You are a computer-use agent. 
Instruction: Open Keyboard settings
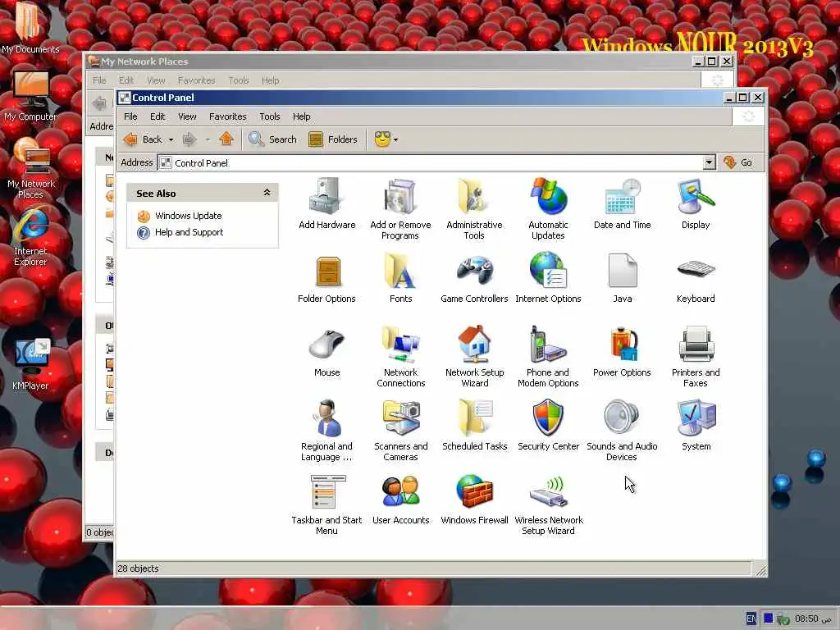[696, 279]
